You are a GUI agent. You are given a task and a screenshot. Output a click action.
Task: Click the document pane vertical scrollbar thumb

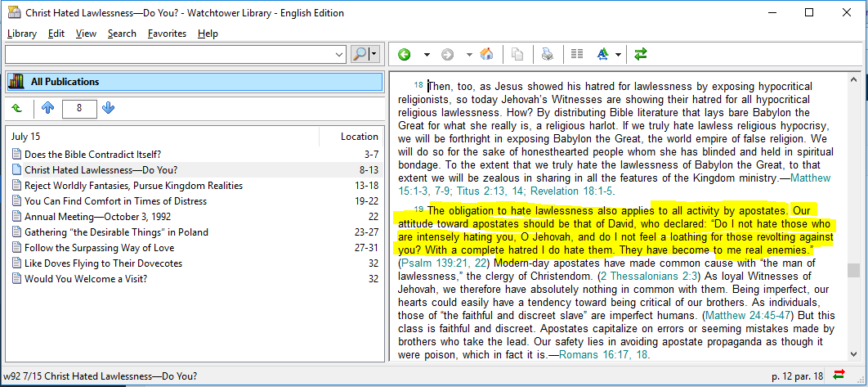(x=853, y=270)
